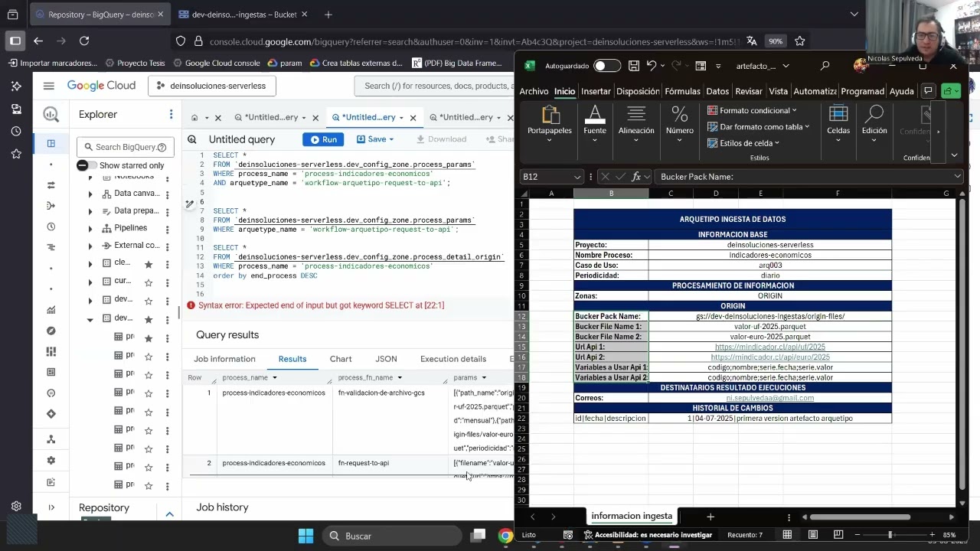Open Chrome from the taskbar
The height and width of the screenshot is (551, 980).
(x=505, y=536)
